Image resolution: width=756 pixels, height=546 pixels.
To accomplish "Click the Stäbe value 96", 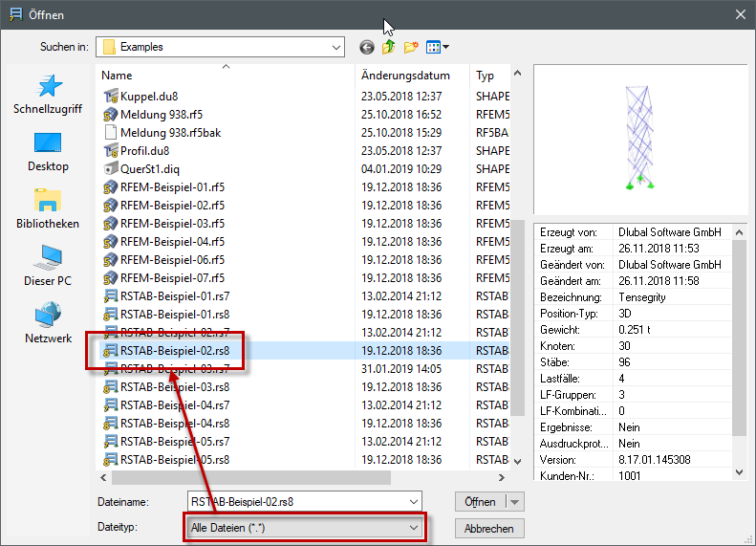I will click(624, 362).
